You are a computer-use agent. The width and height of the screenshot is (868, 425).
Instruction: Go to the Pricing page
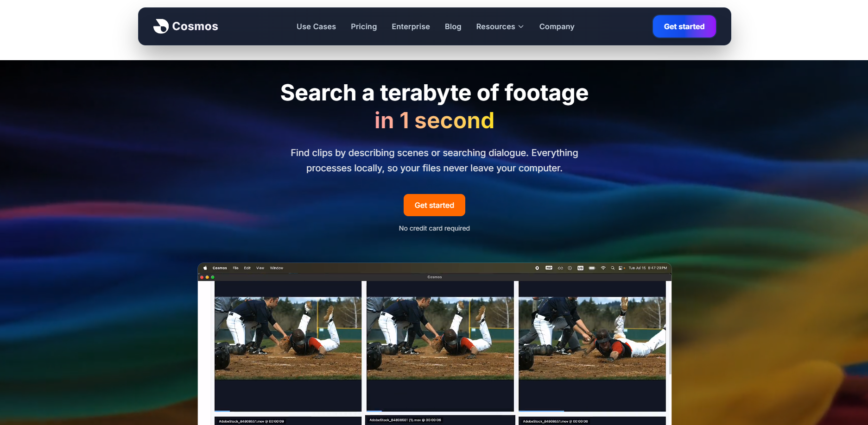[364, 27]
